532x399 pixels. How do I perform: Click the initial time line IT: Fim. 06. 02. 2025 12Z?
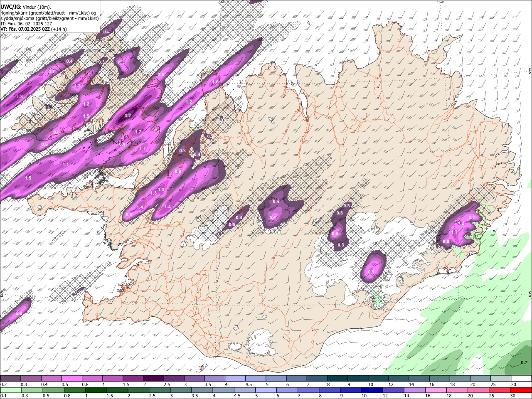25,24
